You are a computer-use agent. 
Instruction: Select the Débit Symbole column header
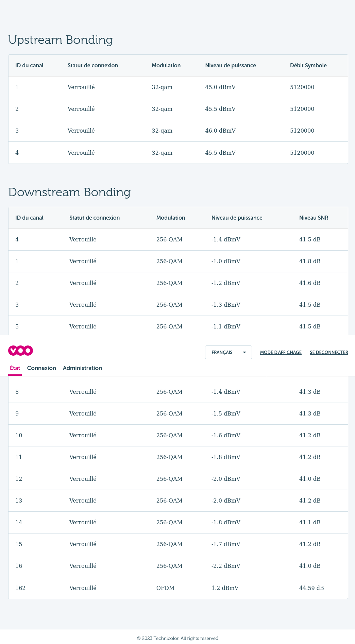coord(308,65)
